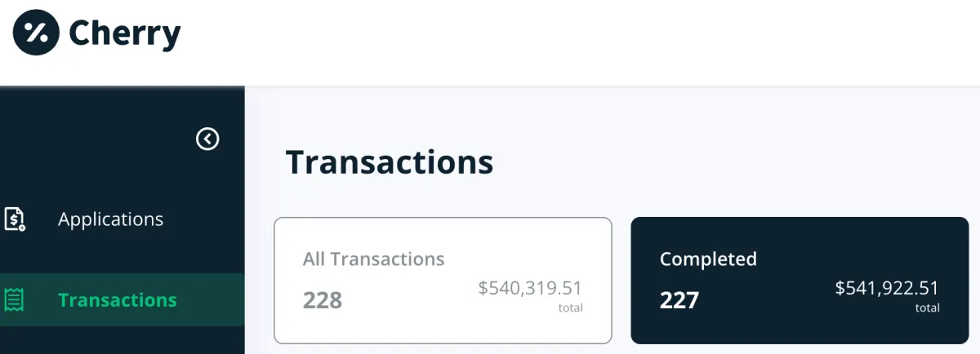The image size is (980, 354).
Task: Open the Applications sidebar label
Action: (x=110, y=219)
